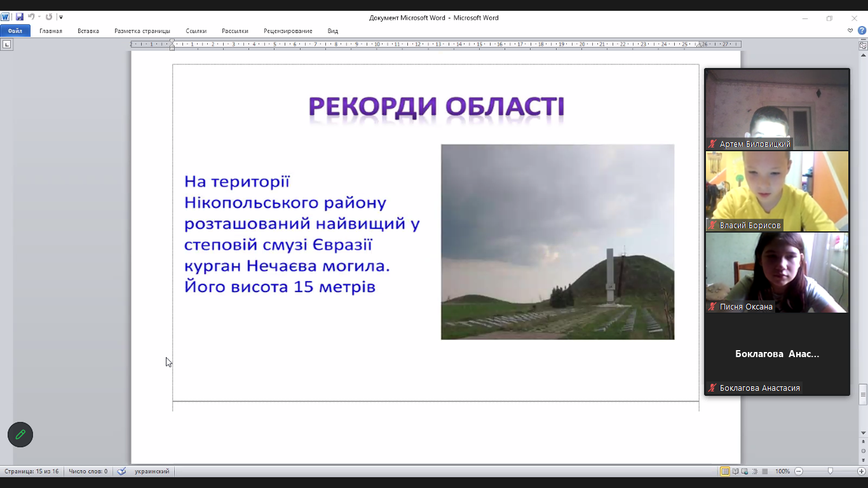Open the Файл tab
The image size is (868, 488).
tap(15, 30)
